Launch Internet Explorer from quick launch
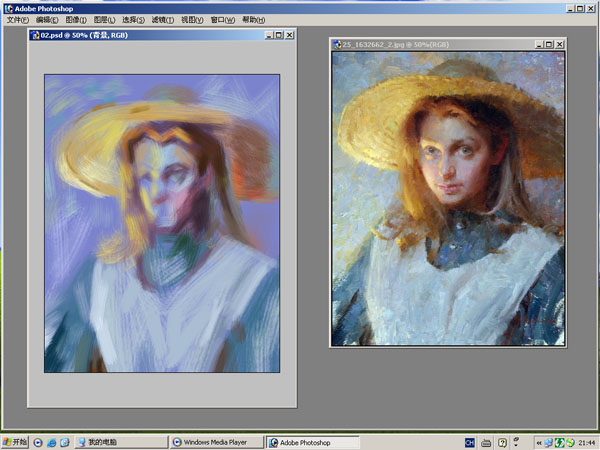Viewport: 600px width, 450px height. click(x=51, y=443)
